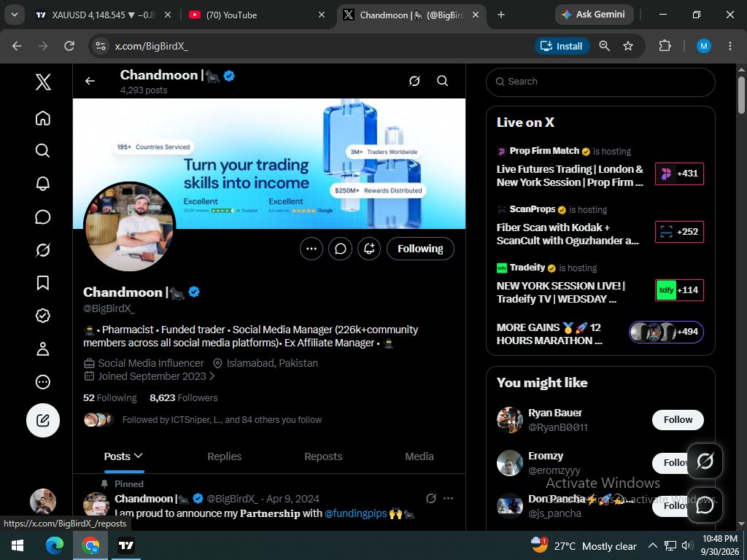Open zoom magnifier icon in address bar
The width and height of the screenshot is (747, 560).
[x=605, y=46]
